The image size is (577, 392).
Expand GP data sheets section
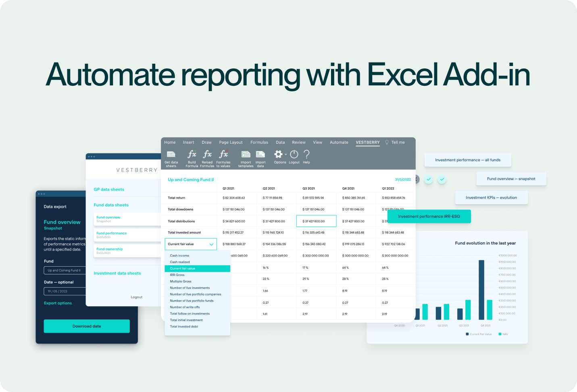click(x=109, y=189)
